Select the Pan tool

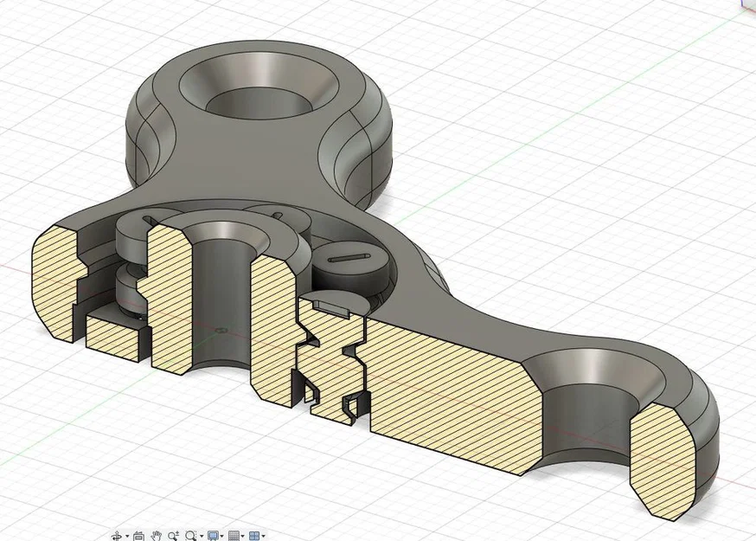pos(156,535)
